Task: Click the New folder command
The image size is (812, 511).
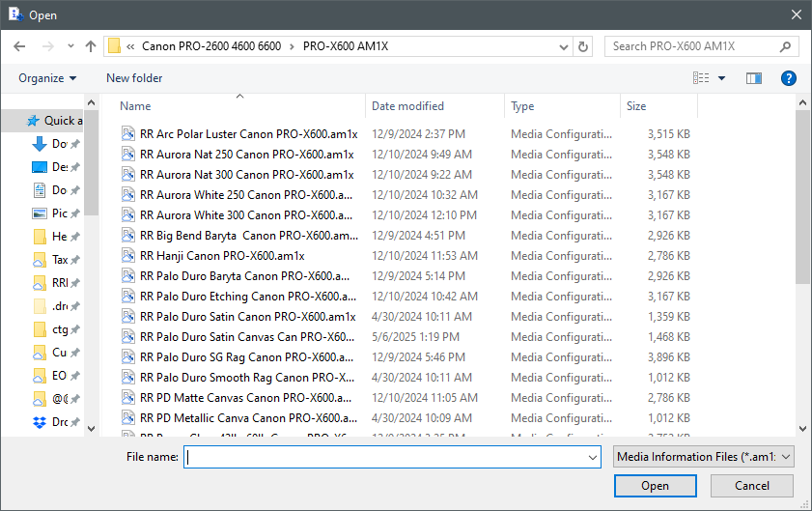Action: point(134,78)
